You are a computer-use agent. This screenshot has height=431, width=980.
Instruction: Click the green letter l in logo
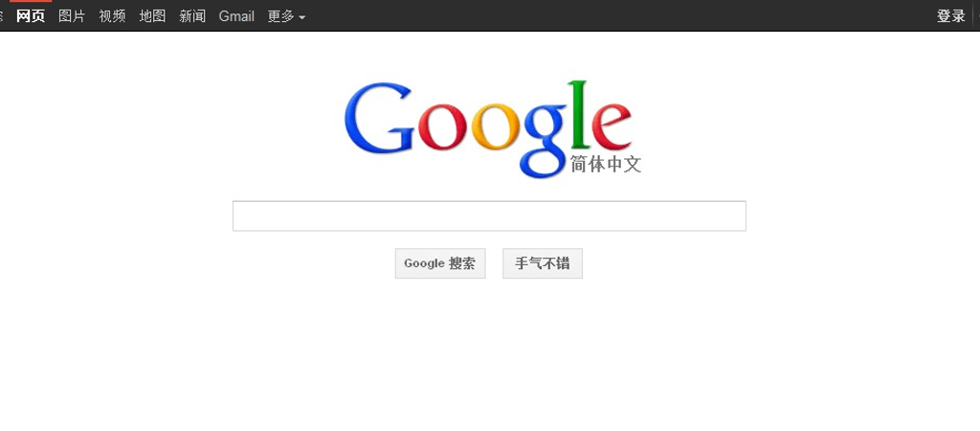click(x=578, y=115)
